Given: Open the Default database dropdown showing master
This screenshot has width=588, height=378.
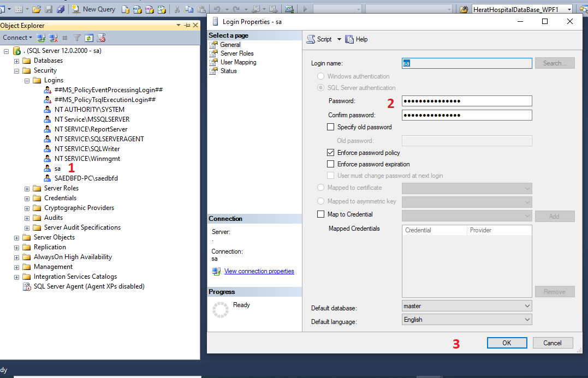Looking at the screenshot, I should [527, 306].
